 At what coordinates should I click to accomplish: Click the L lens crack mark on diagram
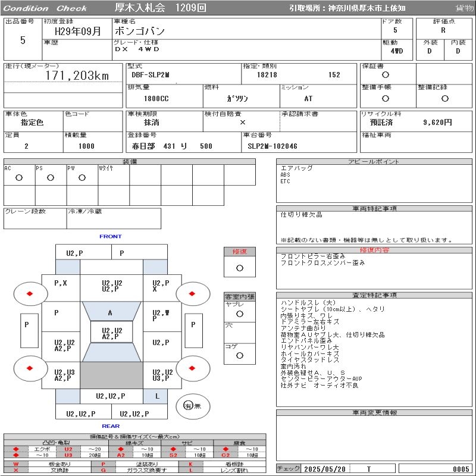157,396
